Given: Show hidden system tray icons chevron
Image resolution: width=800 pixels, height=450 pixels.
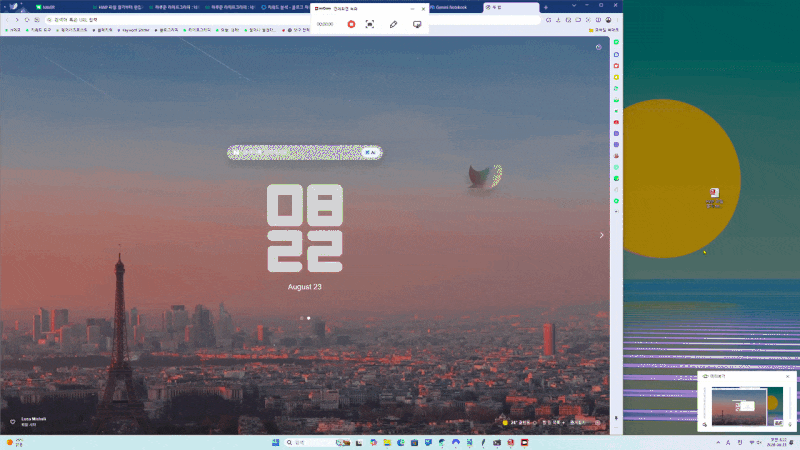Looking at the screenshot, I should (718, 442).
